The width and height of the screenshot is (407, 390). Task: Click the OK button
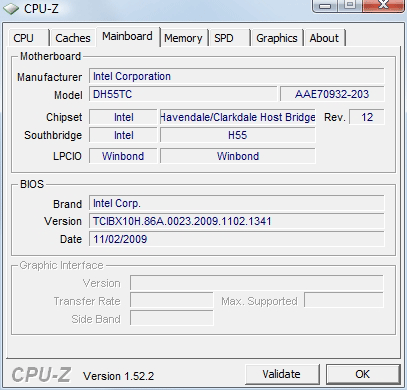(363, 374)
